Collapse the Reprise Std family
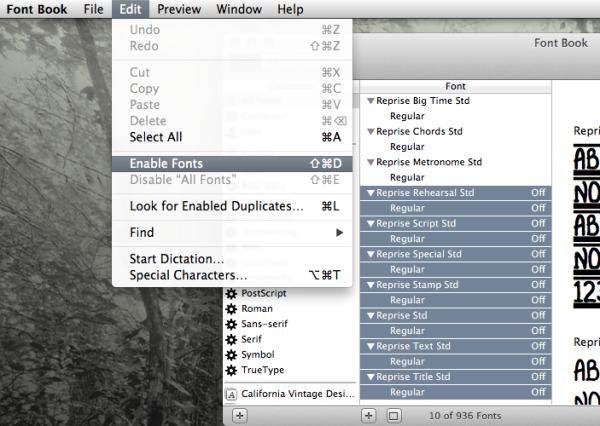 coord(370,316)
